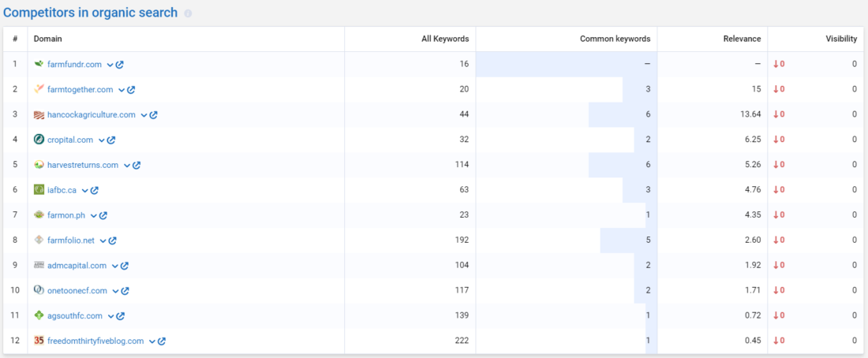This screenshot has width=868, height=358.
Task: Click the farmtogether.com favicon
Action: [x=39, y=89]
